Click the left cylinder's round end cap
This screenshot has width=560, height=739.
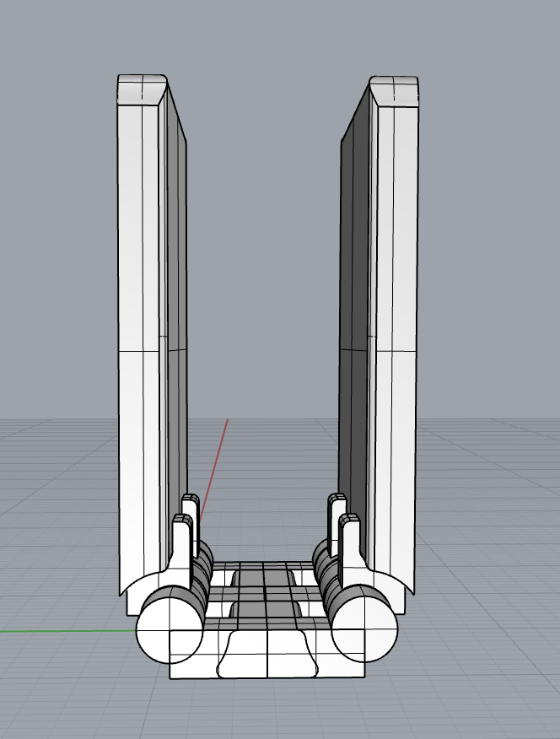click(170, 631)
